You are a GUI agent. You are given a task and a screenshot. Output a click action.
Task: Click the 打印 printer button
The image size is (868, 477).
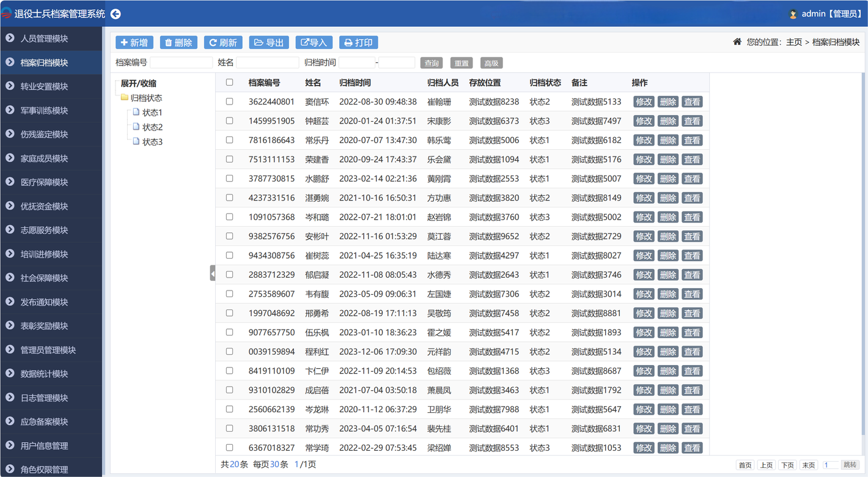(x=358, y=42)
